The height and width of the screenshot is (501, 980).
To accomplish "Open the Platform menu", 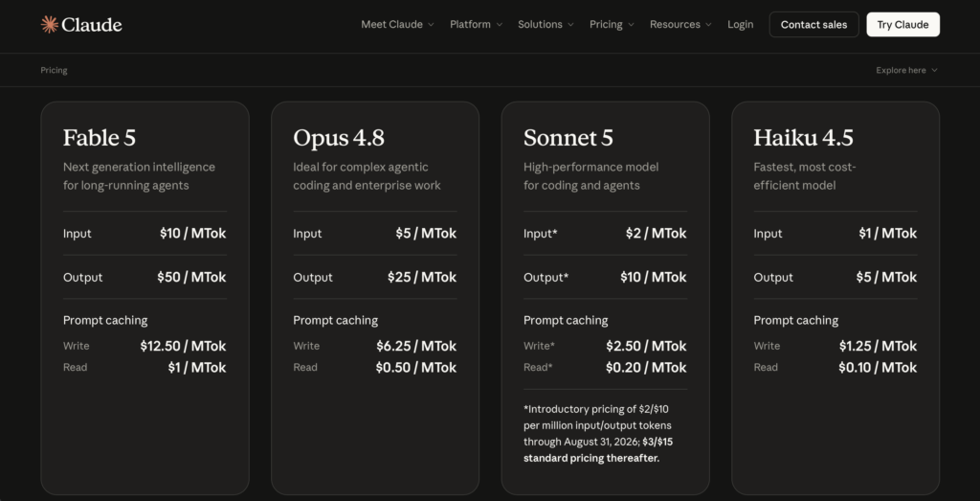I will (476, 24).
